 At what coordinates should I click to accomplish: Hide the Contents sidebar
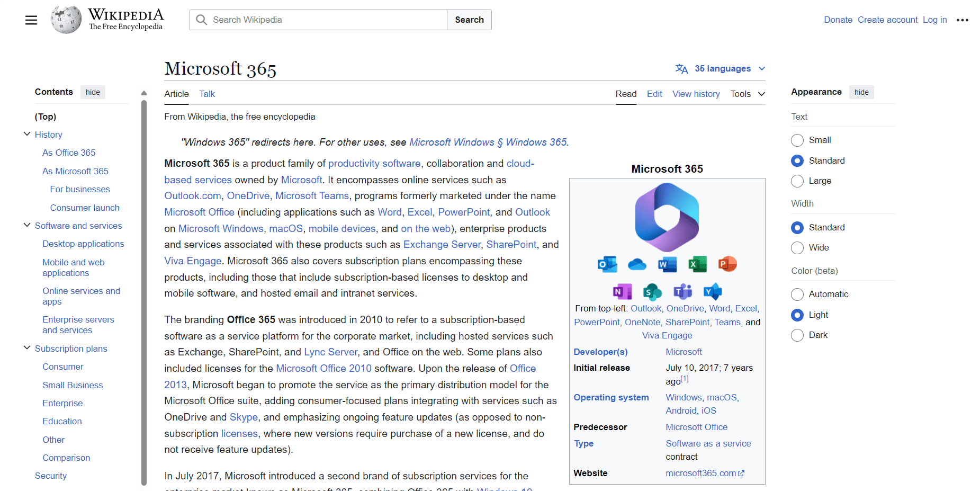click(x=93, y=92)
